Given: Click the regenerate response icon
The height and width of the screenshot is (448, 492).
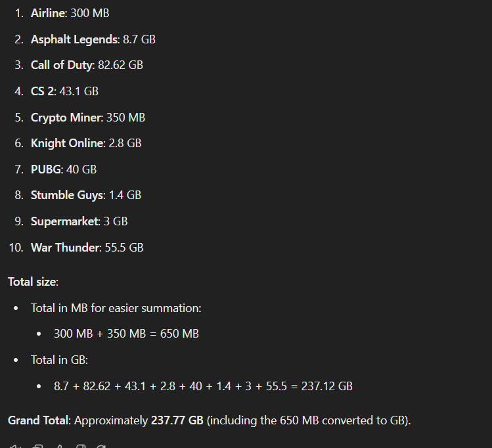Looking at the screenshot, I should [x=102, y=446].
